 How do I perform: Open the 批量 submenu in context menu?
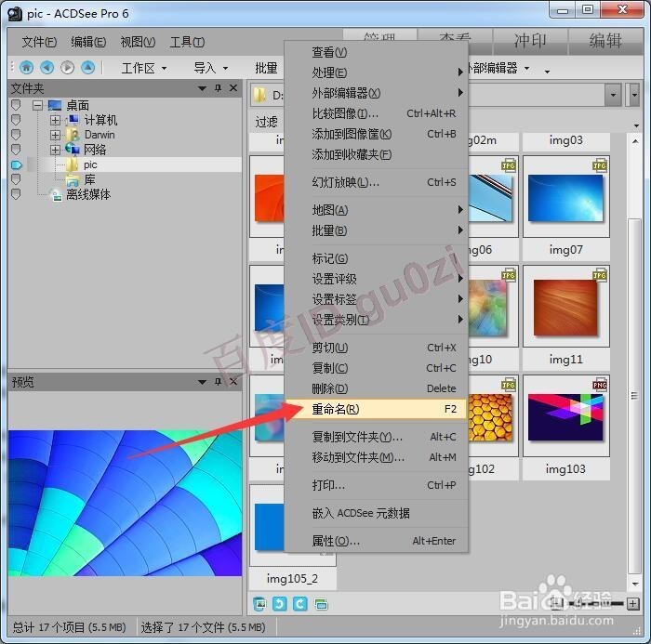[x=376, y=230]
